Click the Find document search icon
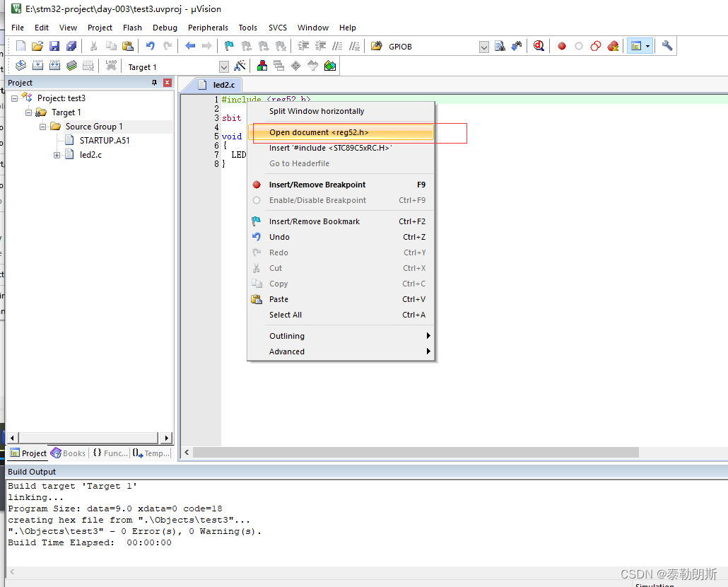Viewport: 728px width, 587px height. [x=500, y=46]
